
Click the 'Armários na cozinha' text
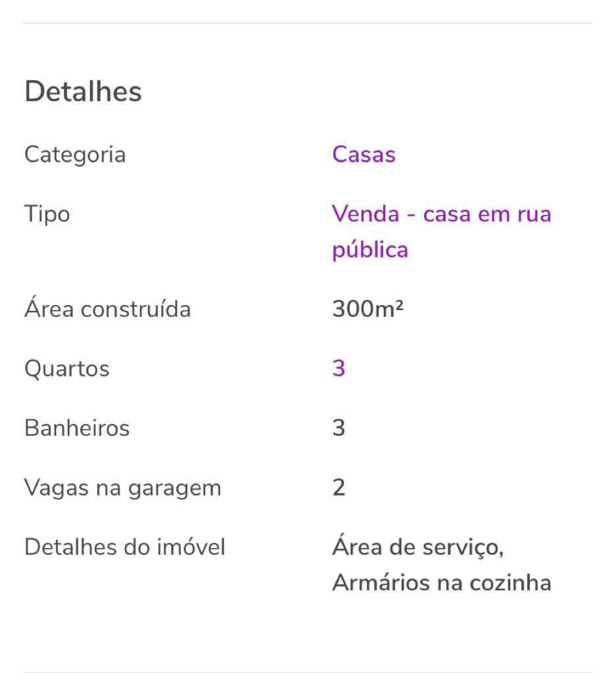[442, 583]
